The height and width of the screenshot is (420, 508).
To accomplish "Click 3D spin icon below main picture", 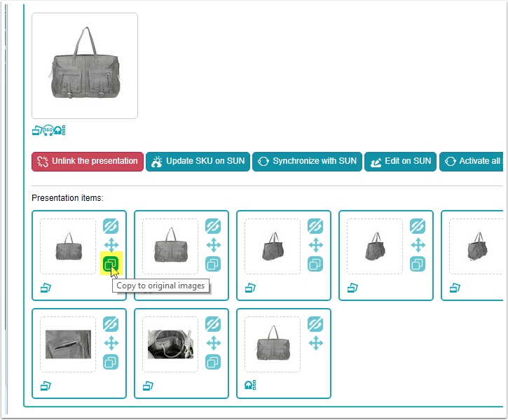I will [x=60, y=130].
